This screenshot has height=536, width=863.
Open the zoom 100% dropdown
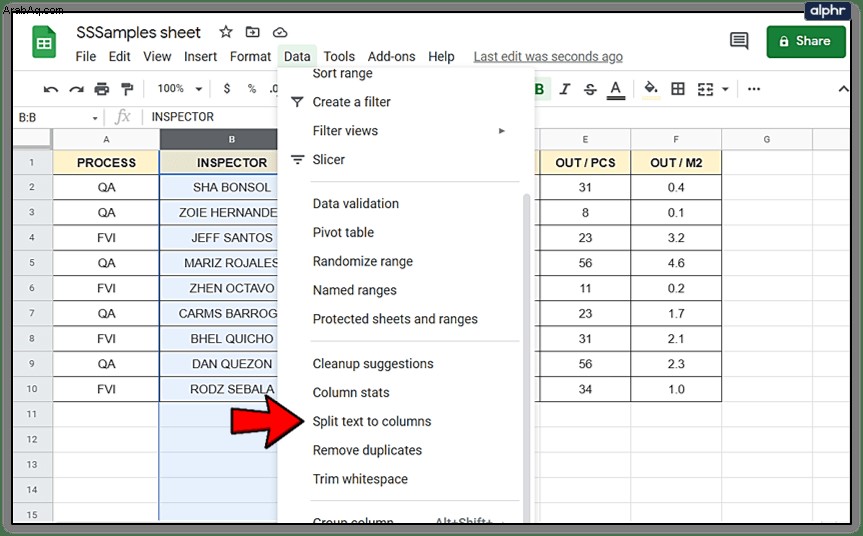point(180,89)
